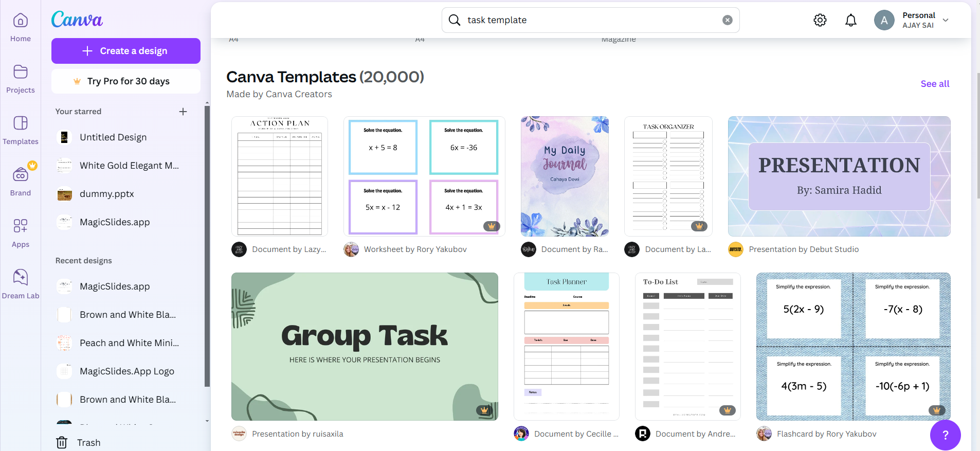
Task: Clear the search text with the X icon
Action: click(x=728, y=20)
